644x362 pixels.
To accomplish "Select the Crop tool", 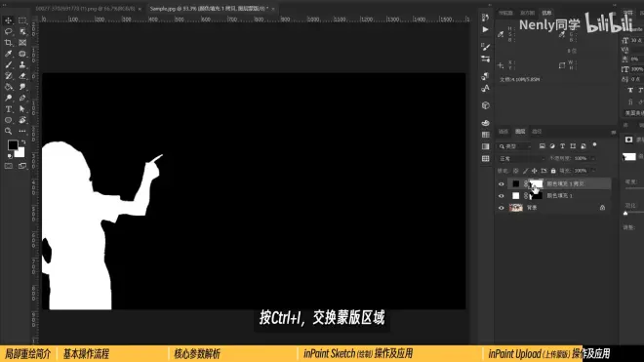I will click(x=8, y=43).
